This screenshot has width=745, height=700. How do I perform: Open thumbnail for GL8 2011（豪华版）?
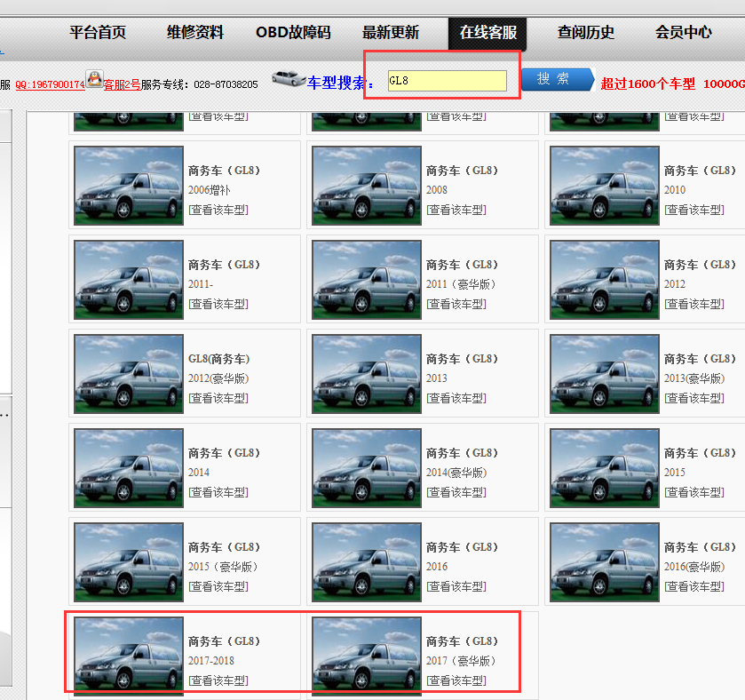click(x=367, y=280)
